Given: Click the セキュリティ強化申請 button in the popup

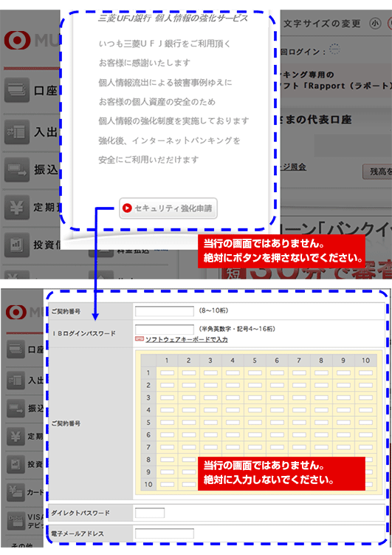Looking at the screenshot, I should (168, 208).
